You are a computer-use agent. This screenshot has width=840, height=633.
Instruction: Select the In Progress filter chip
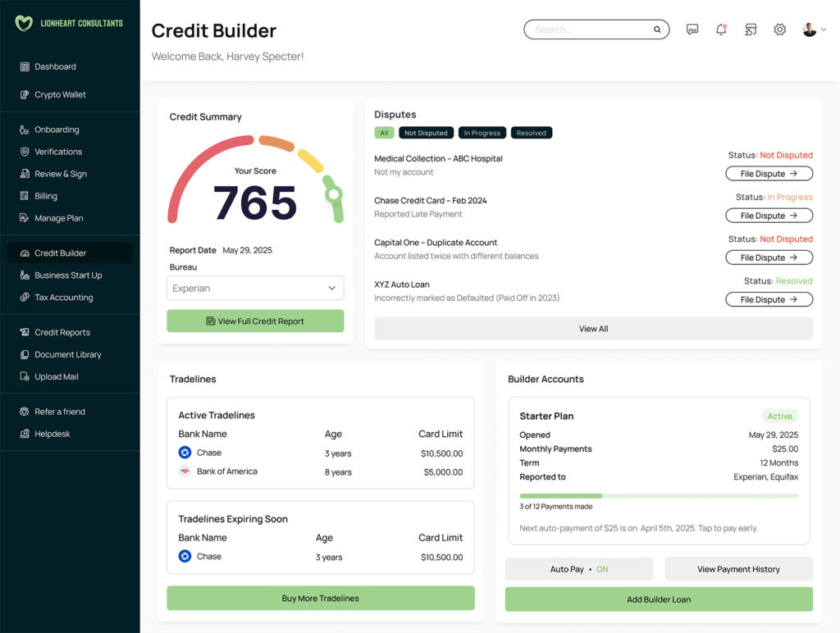(482, 133)
